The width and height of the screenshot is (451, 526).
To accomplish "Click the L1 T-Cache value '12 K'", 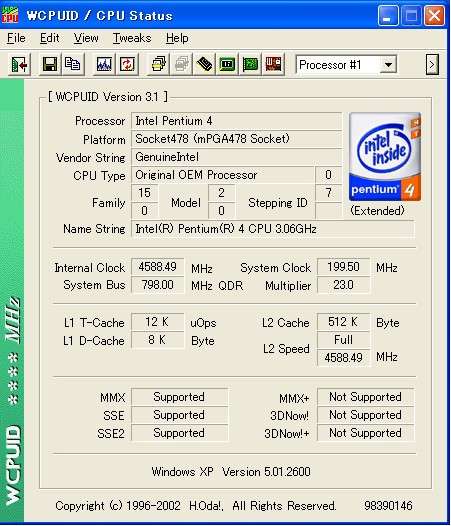I will [x=158, y=322].
